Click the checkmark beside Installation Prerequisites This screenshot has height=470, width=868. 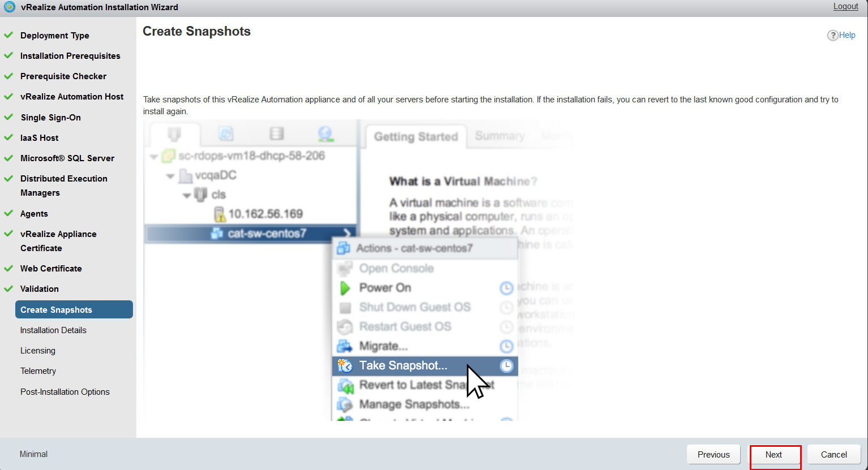pyautogui.click(x=8, y=55)
